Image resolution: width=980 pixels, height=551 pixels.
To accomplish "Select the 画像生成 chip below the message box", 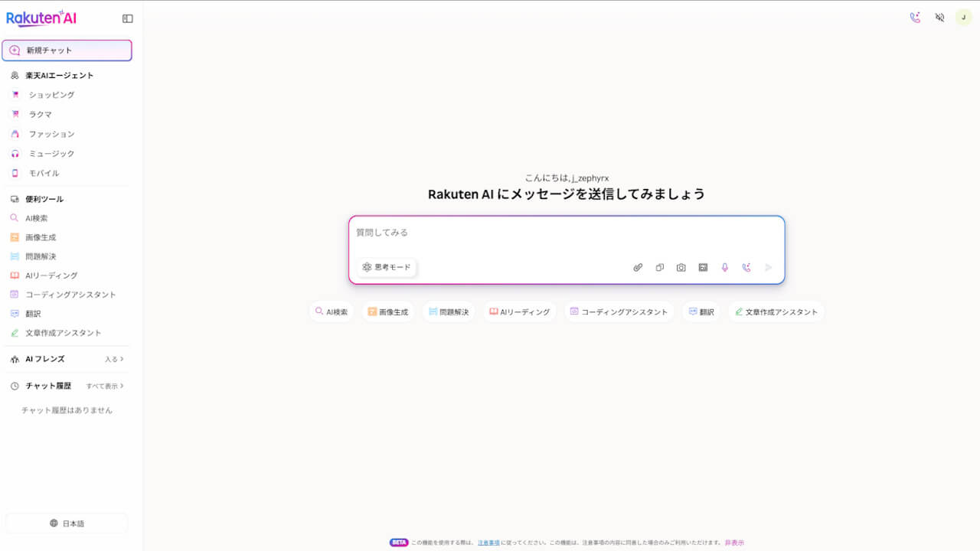I will click(388, 312).
